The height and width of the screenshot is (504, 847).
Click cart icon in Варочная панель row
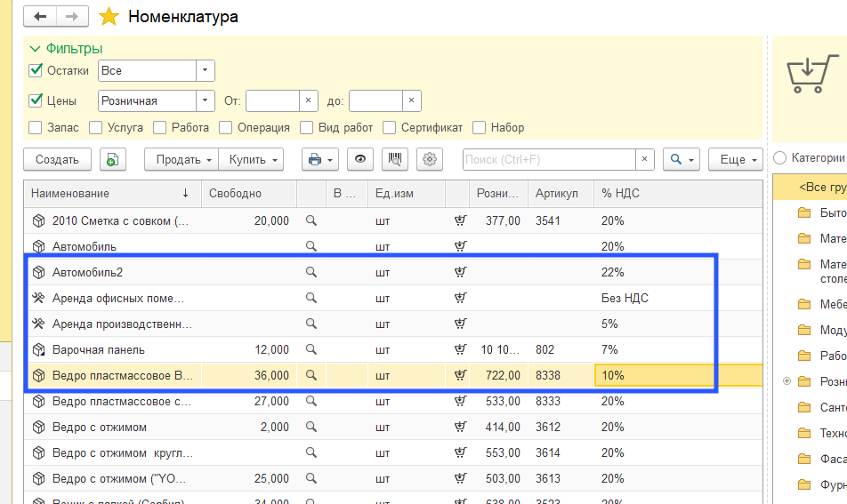pos(460,349)
